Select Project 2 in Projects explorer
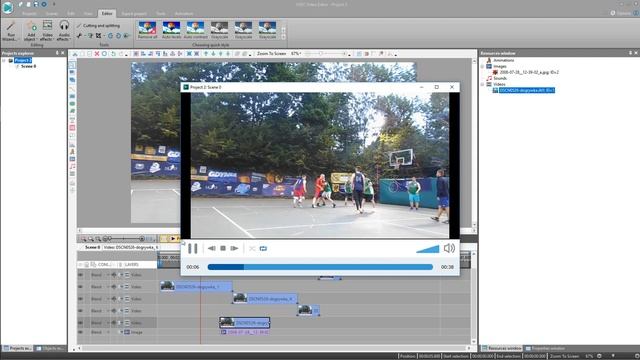 pos(23,60)
